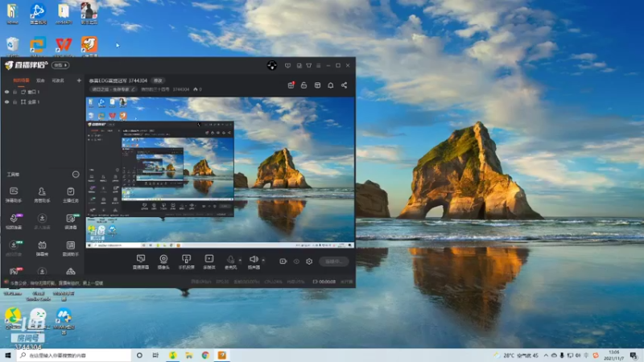Open the title bar main menu icon

point(318,65)
